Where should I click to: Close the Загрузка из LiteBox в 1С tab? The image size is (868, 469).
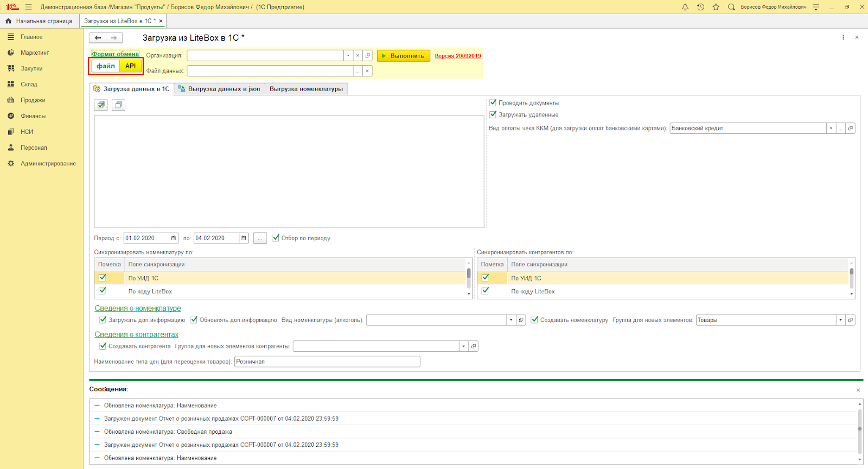161,21
